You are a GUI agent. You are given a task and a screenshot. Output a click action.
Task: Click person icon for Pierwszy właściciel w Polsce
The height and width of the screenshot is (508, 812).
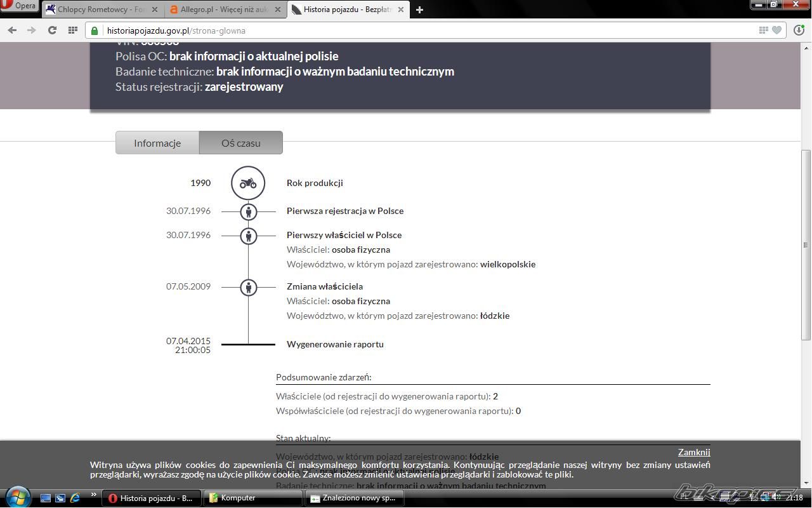click(x=248, y=236)
